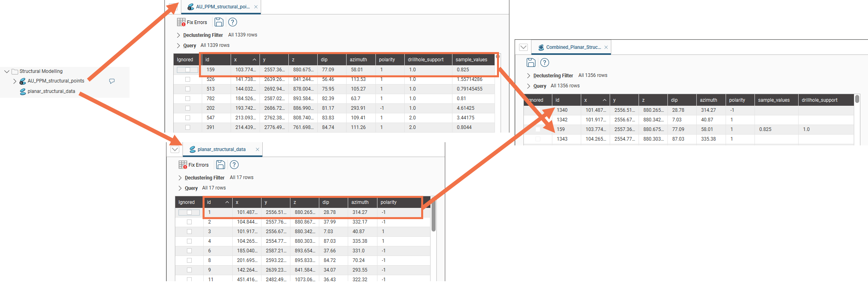The image size is (868, 282).
Task: Collapse the Structural Modelling folder
Action: point(7,71)
